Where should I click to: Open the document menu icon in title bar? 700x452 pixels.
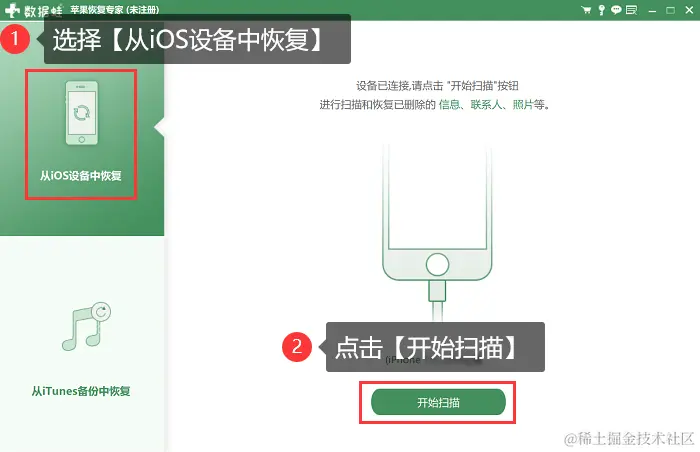[x=631, y=10]
